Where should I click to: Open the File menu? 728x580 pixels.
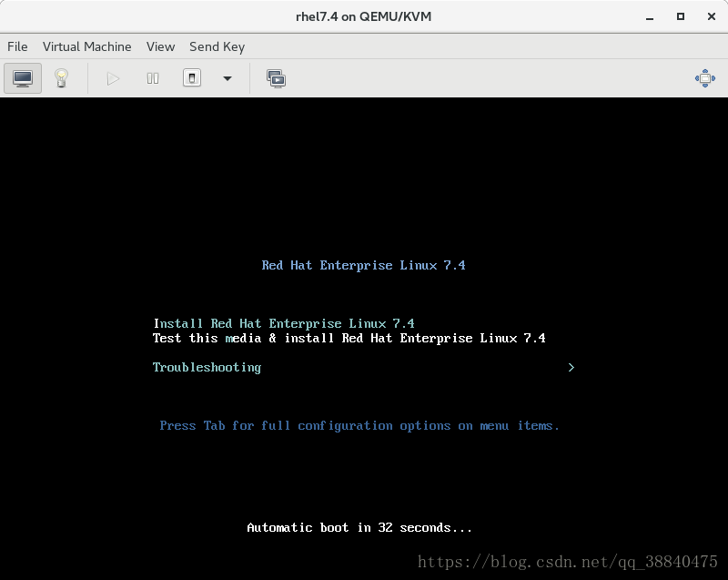17,47
